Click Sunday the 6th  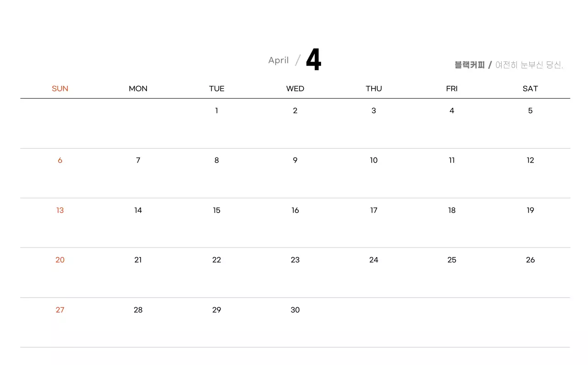click(60, 160)
